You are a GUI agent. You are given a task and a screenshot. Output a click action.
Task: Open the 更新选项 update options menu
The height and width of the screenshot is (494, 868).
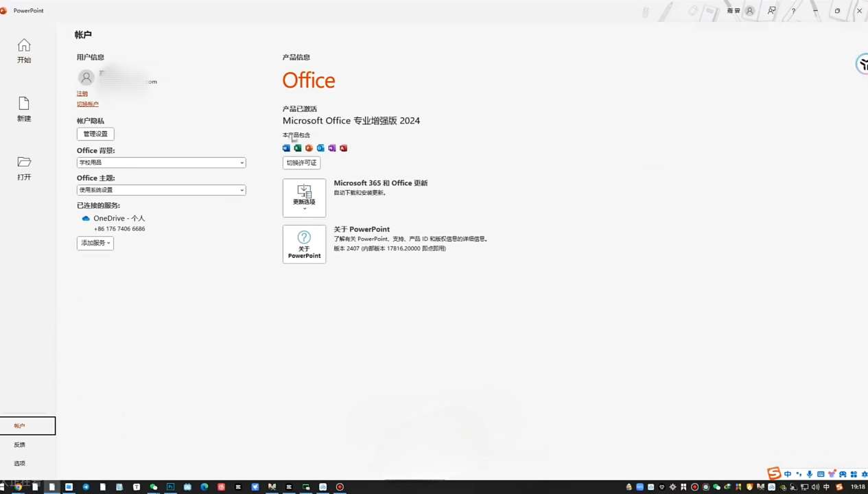[304, 198]
